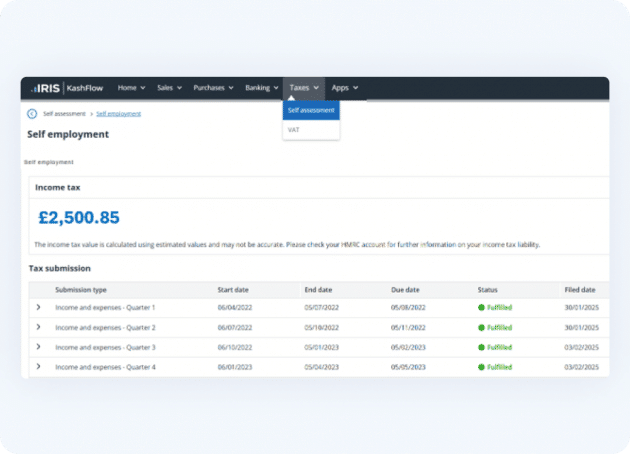This screenshot has width=630, height=454.
Task: Click 'Income and expenses - Quarter 1' text
Action: (x=105, y=307)
